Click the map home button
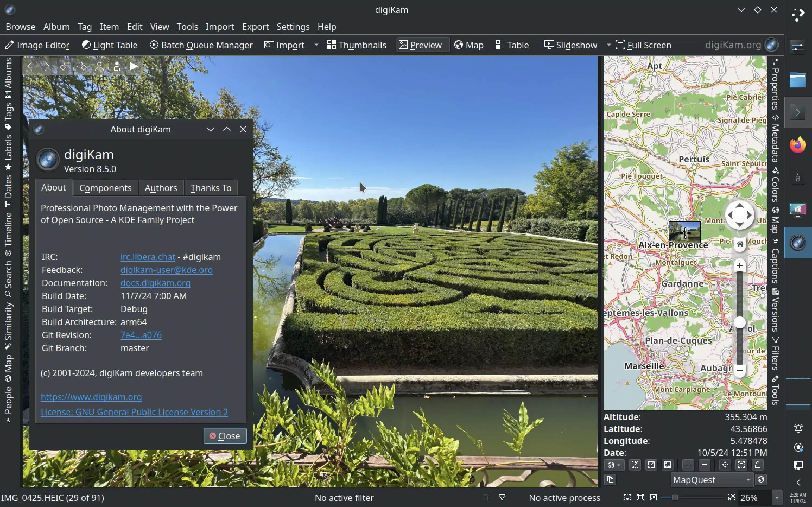Viewport: 812px width, 507px height. pyautogui.click(x=740, y=244)
